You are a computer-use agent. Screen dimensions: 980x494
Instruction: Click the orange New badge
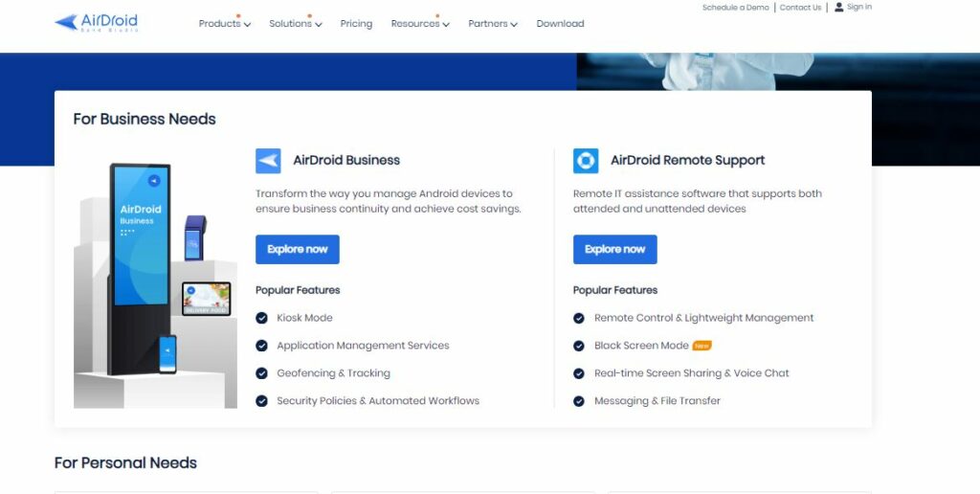pos(702,346)
